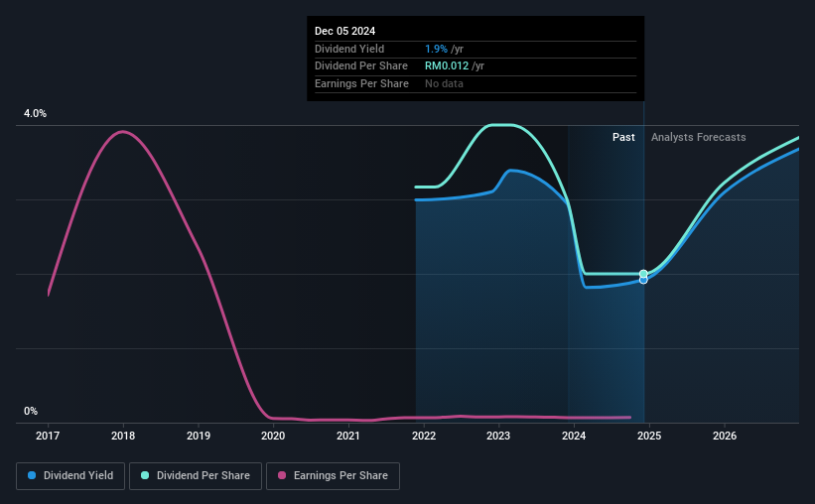This screenshot has height=504, width=815.
Task: Click the pink Earnings Per Share legend dot
Action: coord(282,475)
